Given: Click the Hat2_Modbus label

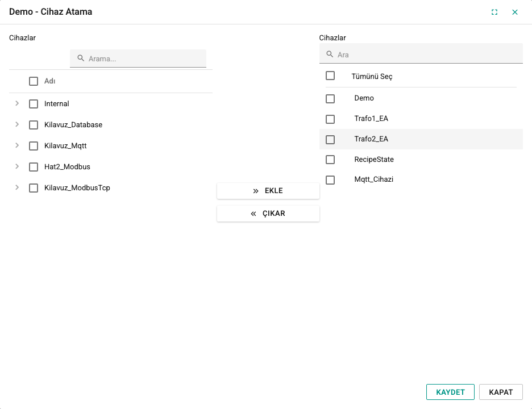Looking at the screenshot, I should [x=67, y=167].
